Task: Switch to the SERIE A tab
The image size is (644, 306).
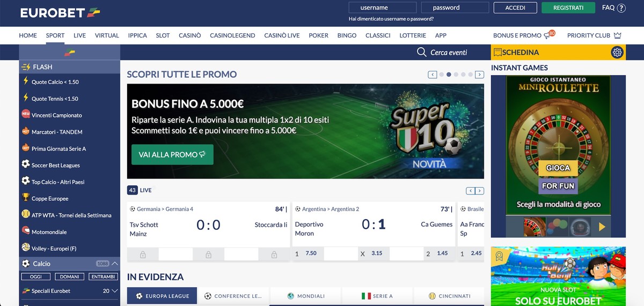Action: pyautogui.click(x=377, y=296)
